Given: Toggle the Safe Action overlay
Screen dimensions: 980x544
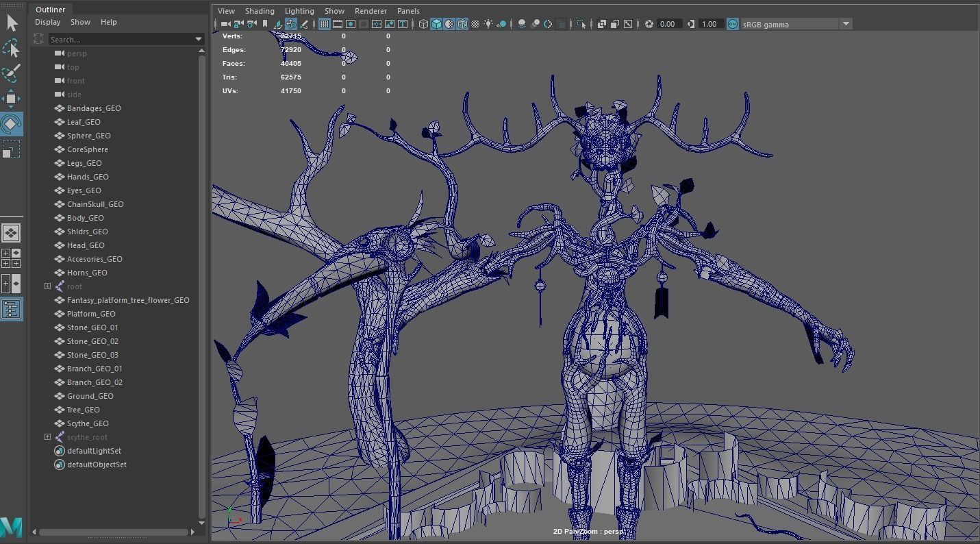Looking at the screenshot, I should pyautogui.click(x=390, y=24).
